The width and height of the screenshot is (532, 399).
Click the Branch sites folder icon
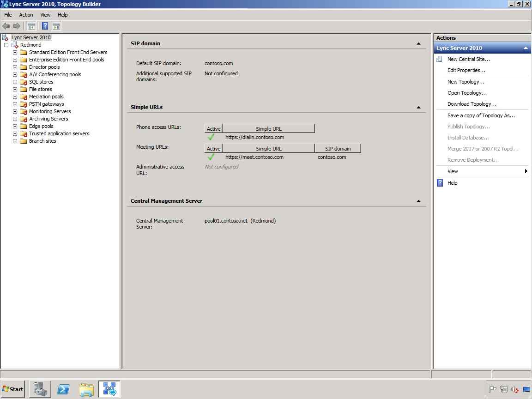pos(24,141)
